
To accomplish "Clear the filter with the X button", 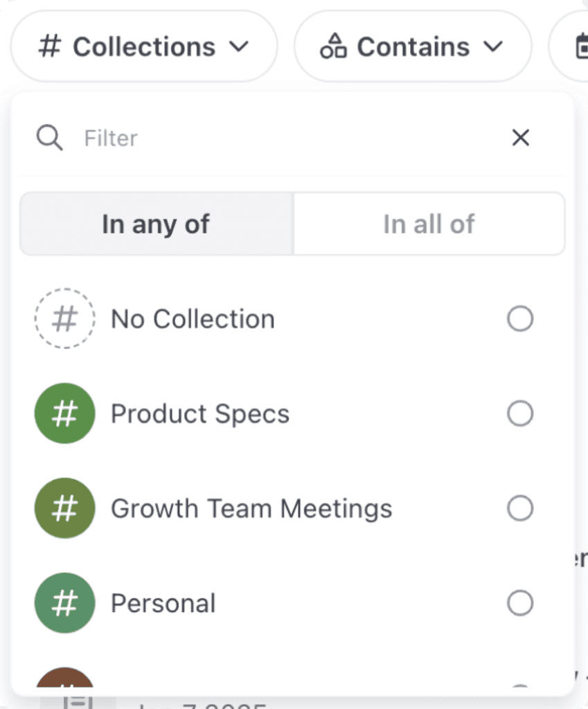I will [x=520, y=138].
